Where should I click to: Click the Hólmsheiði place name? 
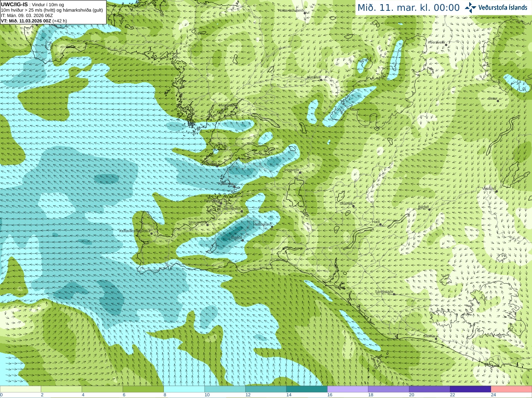coord(232,209)
